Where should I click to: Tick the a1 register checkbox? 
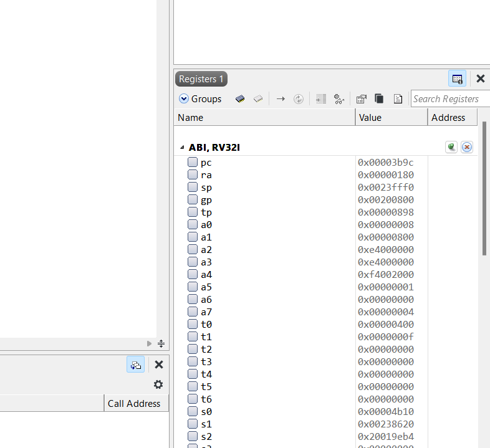point(193,237)
